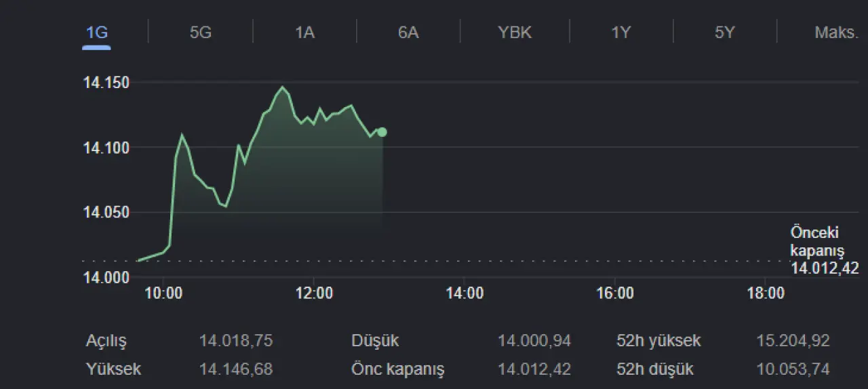Image resolution: width=868 pixels, height=389 pixels.
Task: Click the 10:00 time axis label
Action: [x=164, y=293]
